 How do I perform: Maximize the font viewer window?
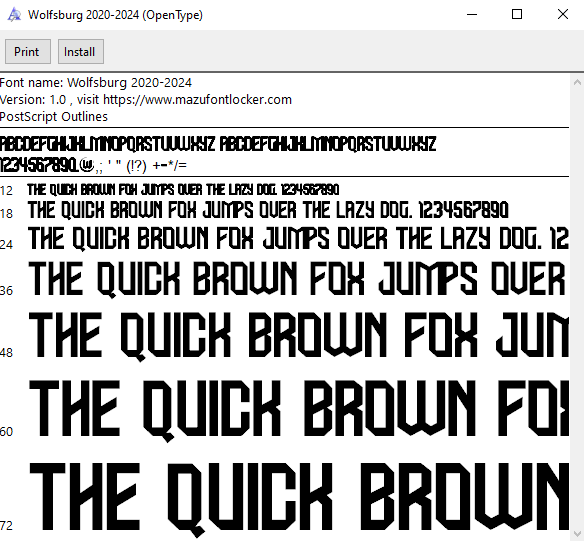(517, 15)
